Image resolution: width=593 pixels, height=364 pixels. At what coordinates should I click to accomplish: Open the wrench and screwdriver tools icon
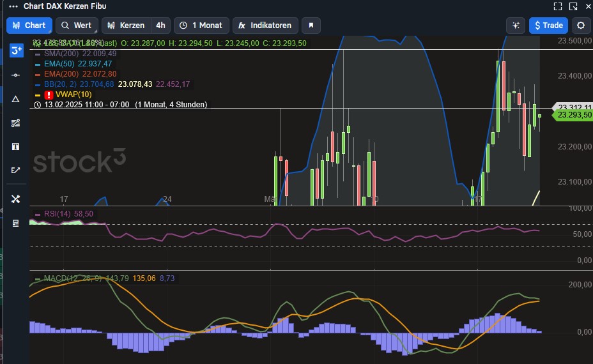(16, 199)
